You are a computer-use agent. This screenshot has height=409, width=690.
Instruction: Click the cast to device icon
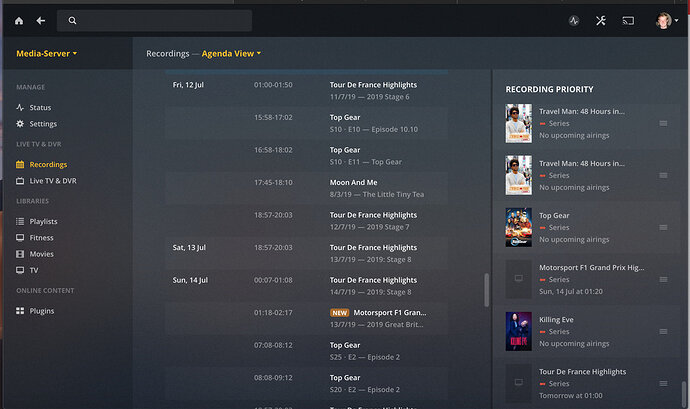click(628, 21)
